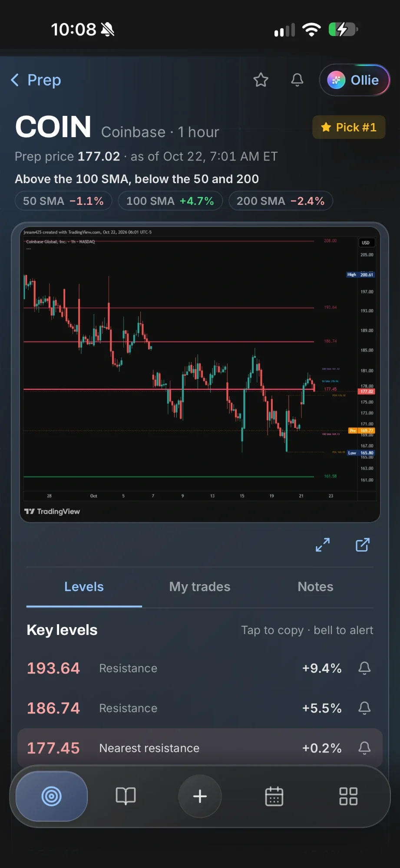Open the Ollie assistant
Image resolution: width=400 pixels, height=868 pixels.
pyautogui.click(x=354, y=80)
